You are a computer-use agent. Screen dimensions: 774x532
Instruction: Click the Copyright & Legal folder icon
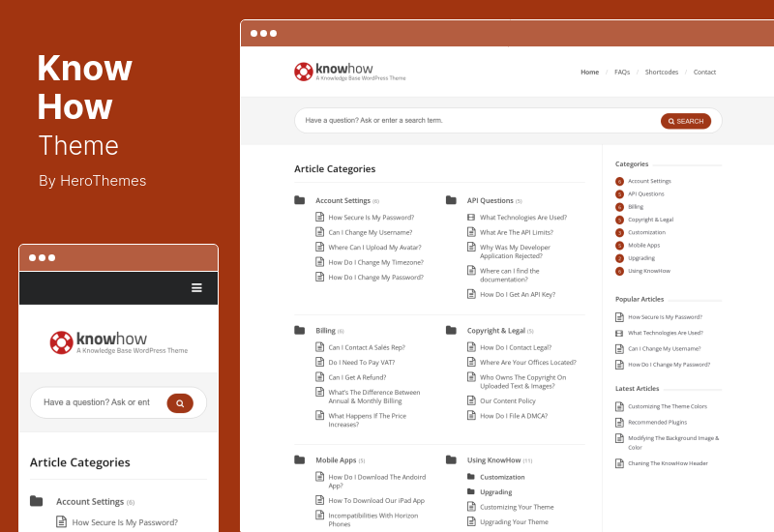coord(451,330)
